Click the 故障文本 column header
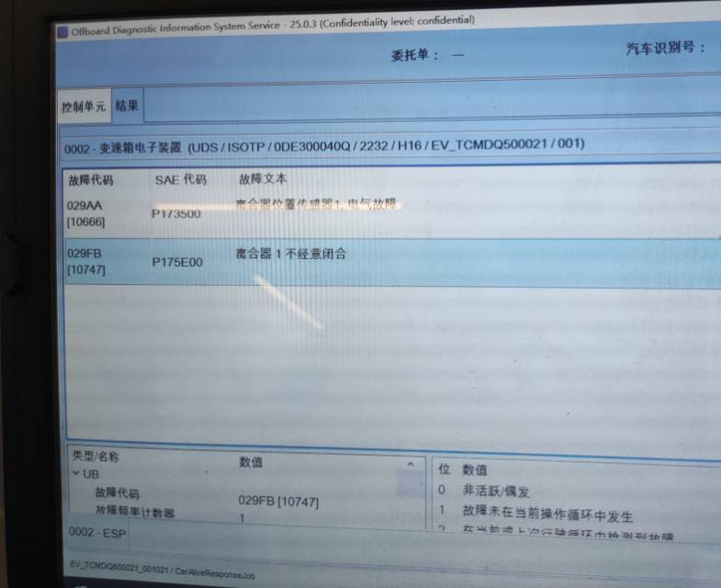The height and width of the screenshot is (588, 721). click(x=263, y=179)
